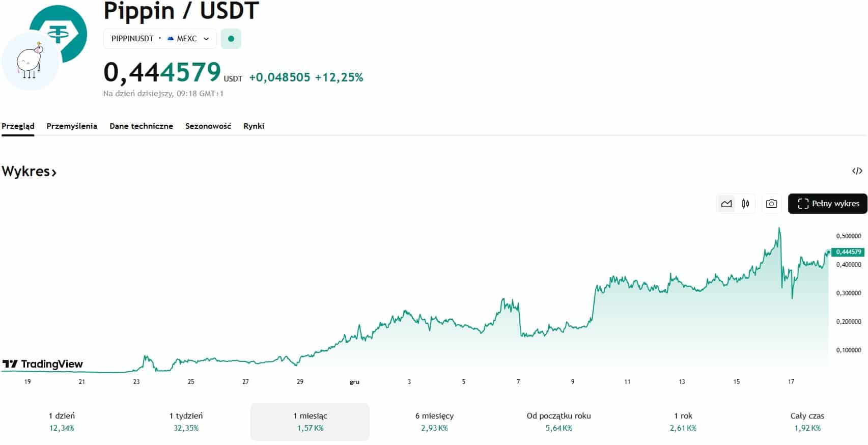Switch to area chart view icon

(x=726, y=204)
